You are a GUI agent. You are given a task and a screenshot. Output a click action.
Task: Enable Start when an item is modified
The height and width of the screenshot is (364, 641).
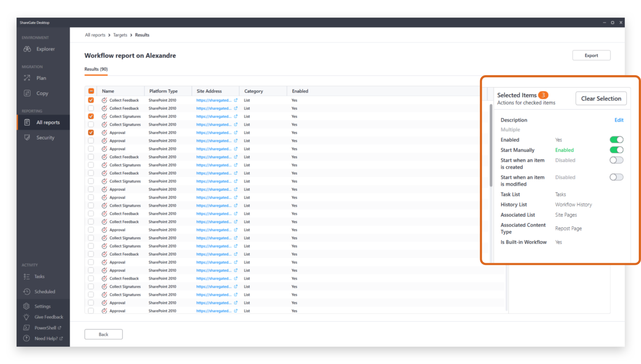[616, 178]
